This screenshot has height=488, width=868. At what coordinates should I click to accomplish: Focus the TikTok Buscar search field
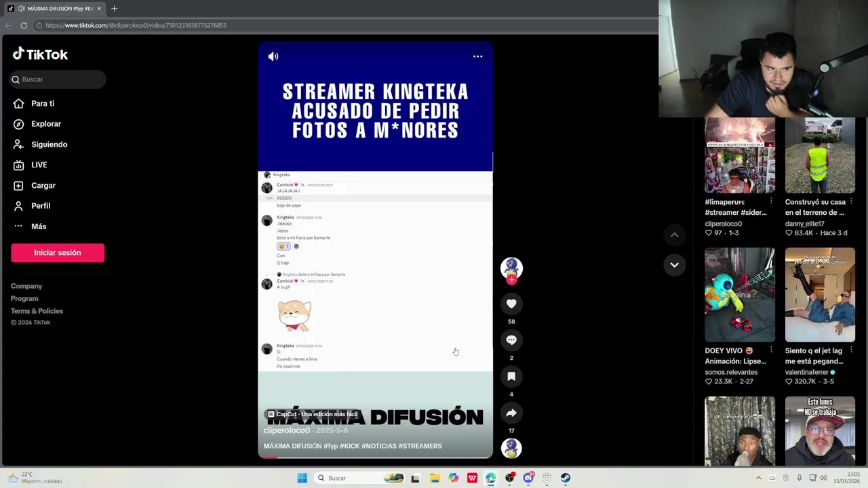point(58,79)
